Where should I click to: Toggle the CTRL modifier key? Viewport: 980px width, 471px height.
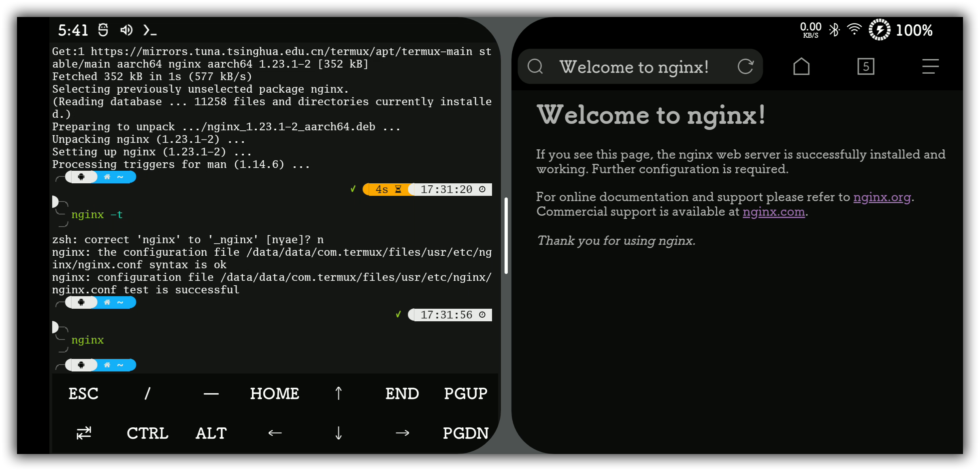[x=147, y=433]
